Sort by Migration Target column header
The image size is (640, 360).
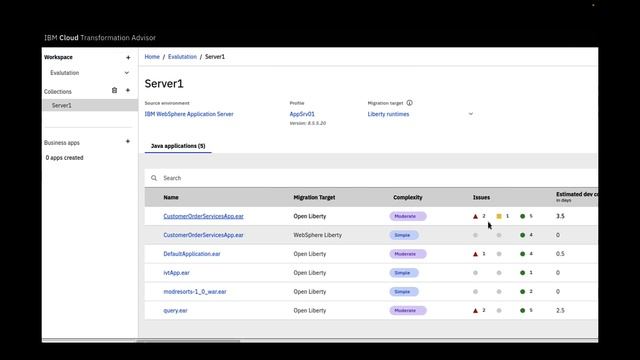pos(314,197)
